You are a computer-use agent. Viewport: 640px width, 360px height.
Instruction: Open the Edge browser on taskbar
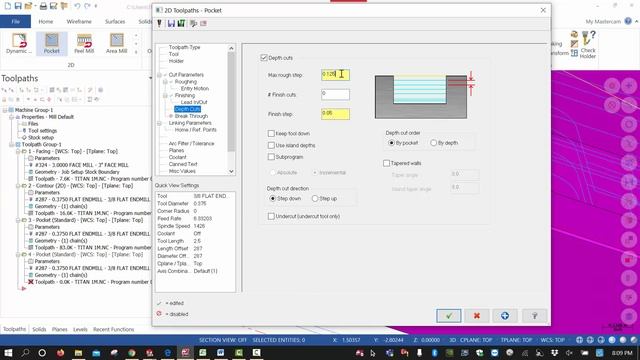[167, 353]
